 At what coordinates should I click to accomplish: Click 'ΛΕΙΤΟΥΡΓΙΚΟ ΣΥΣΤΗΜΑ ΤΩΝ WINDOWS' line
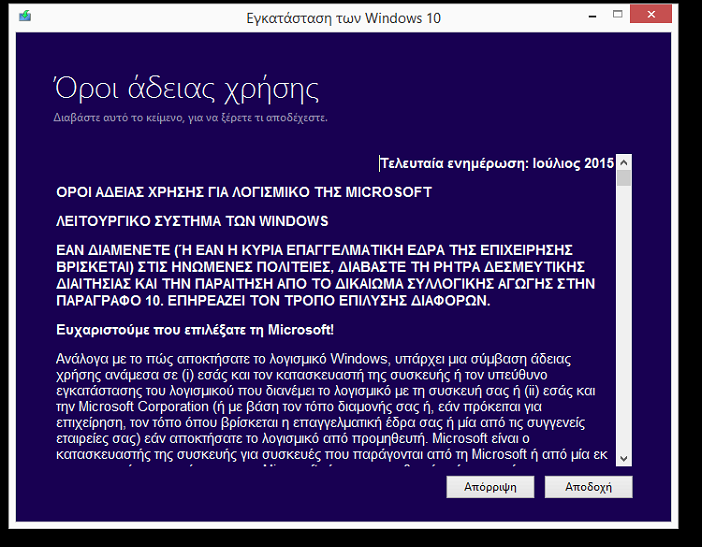pyautogui.click(x=192, y=221)
